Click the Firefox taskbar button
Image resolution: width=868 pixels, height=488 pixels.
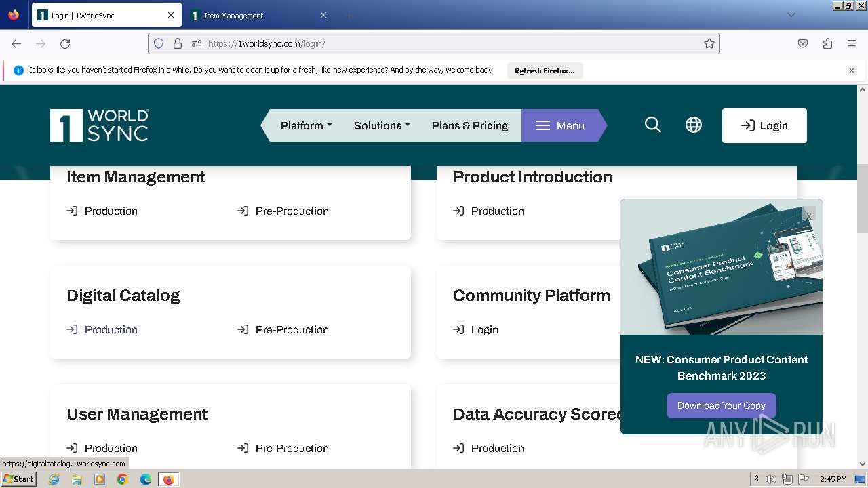click(168, 479)
